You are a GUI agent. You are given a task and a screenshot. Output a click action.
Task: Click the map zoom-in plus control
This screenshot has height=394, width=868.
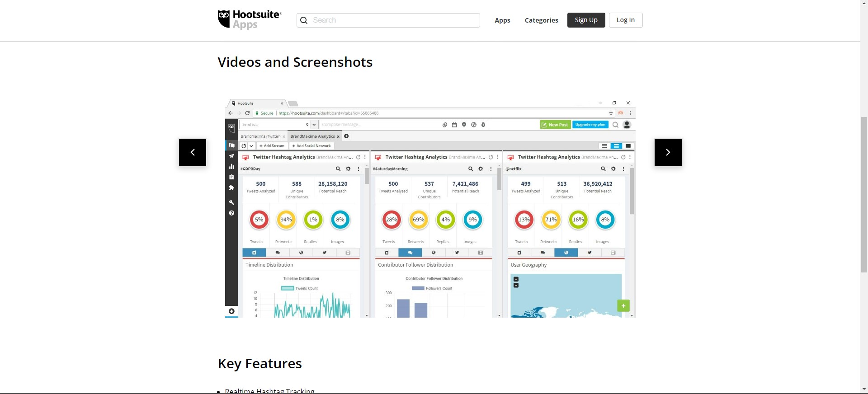tap(516, 279)
